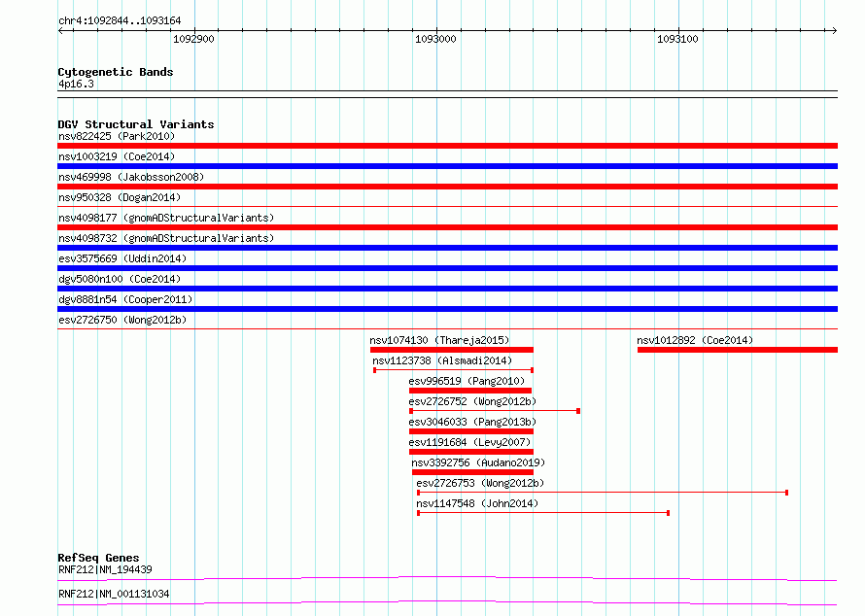Screen dimensions: 865x616
Task: Open the esv2726752 (Wong2012b) variant label
Action: click(472, 401)
